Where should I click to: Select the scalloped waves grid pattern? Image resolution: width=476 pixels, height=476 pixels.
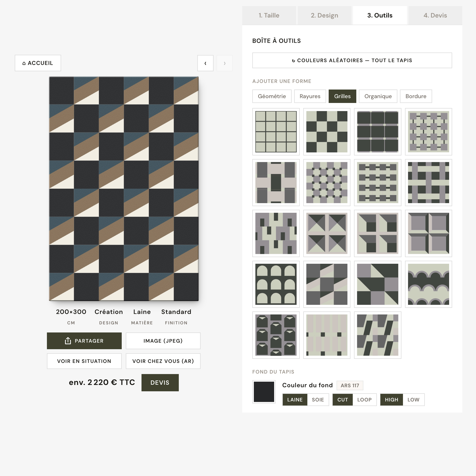click(428, 284)
